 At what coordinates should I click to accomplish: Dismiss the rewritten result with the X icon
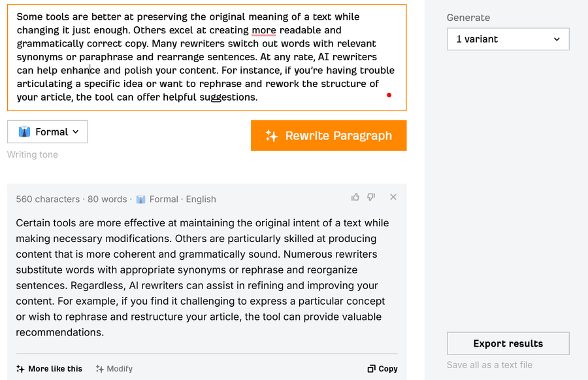pos(393,197)
